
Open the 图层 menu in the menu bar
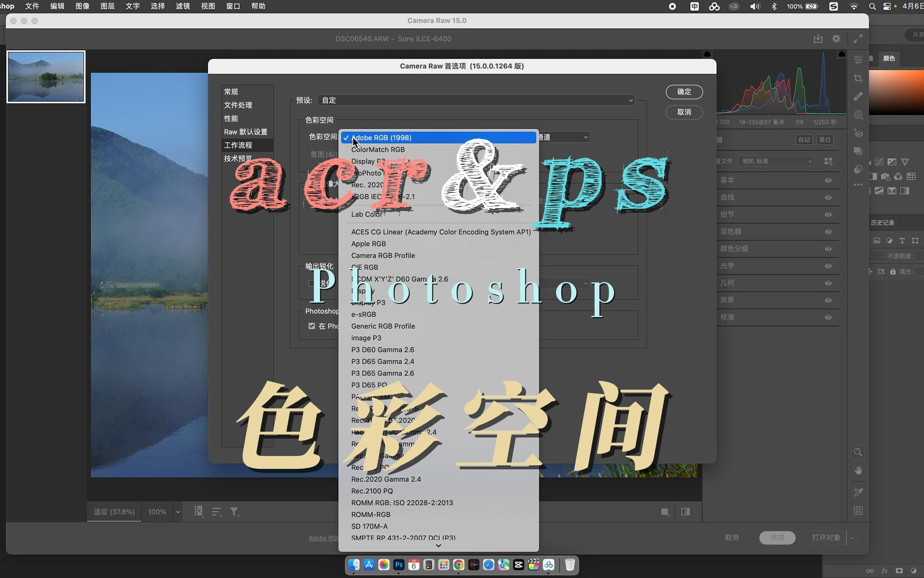tap(107, 6)
